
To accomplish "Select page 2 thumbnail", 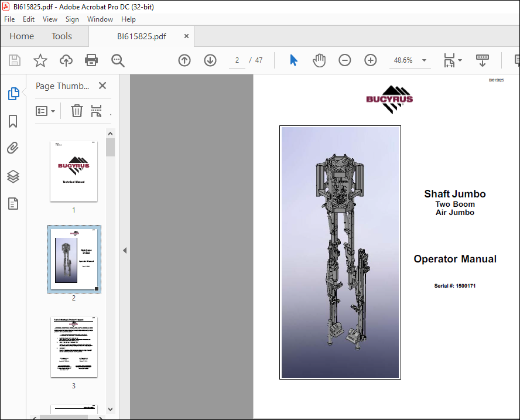I will [x=74, y=259].
